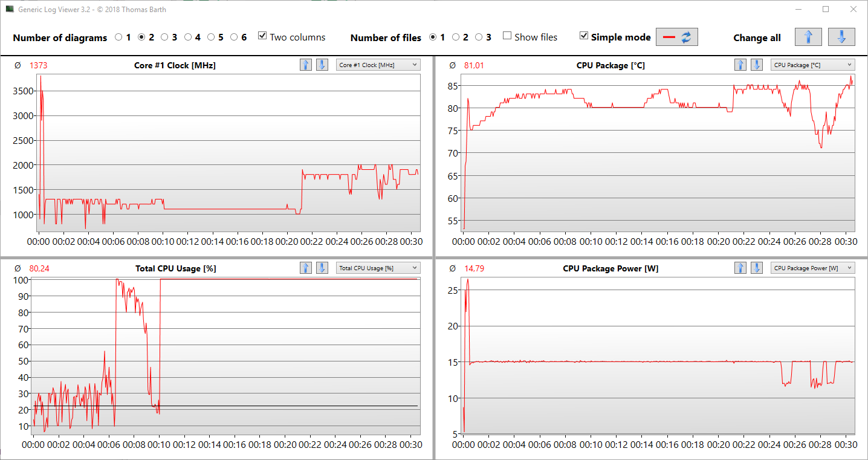Select 5 for Number of diagrams
Viewport: 868px width, 460px height.
[x=211, y=37]
